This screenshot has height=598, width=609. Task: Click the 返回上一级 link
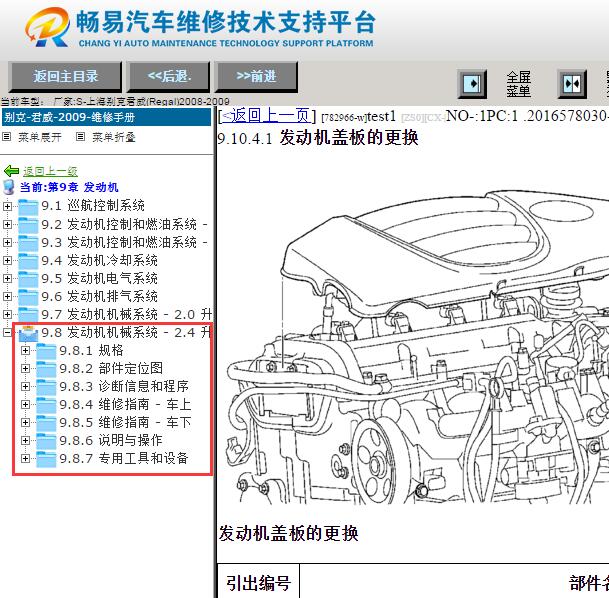(50, 171)
